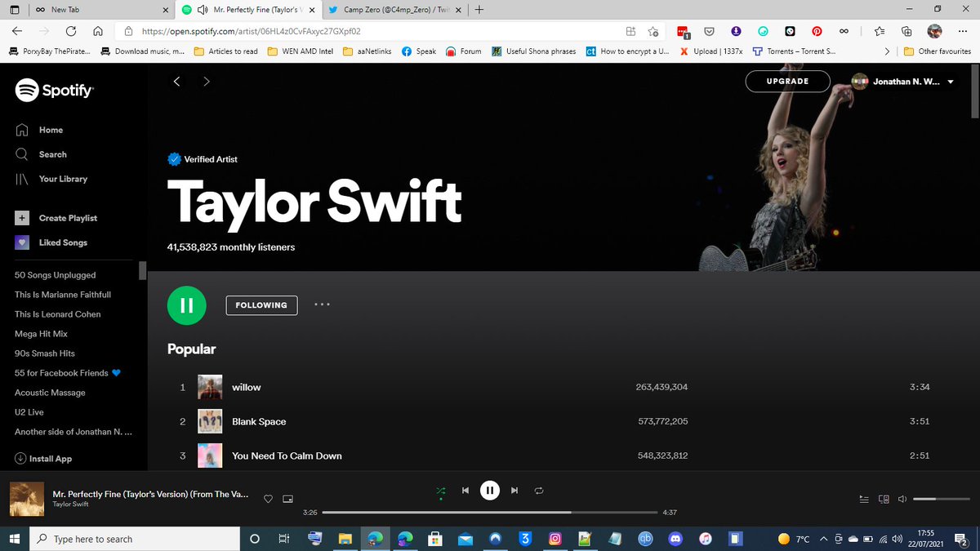The width and height of the screenshot is (980, 551).
Task: Click the Following button
Action: [x=261, y=305]
